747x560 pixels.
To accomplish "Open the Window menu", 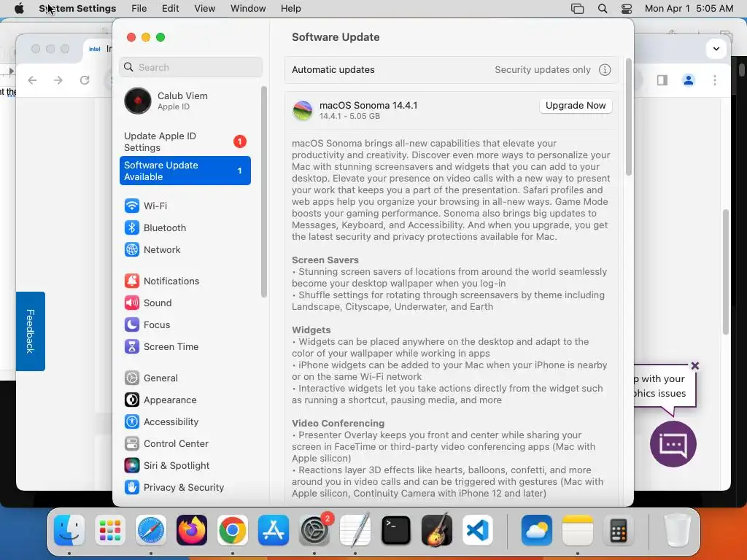I will (248, 9).
